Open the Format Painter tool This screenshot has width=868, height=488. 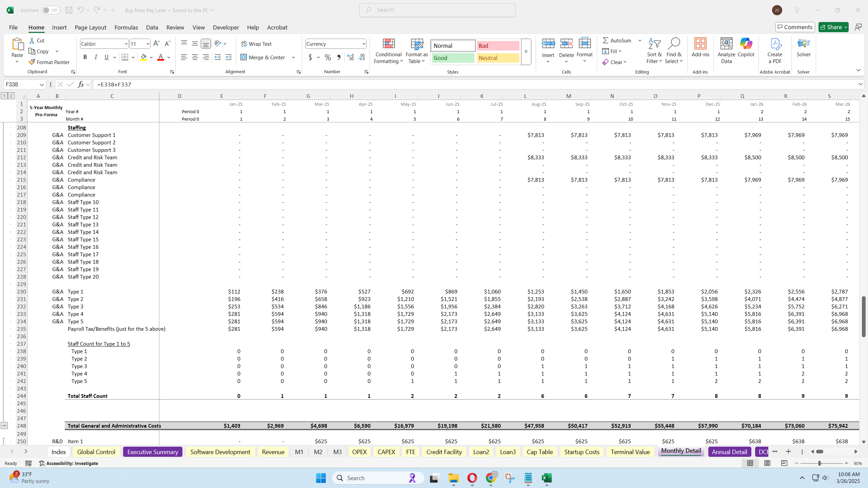(50, 62)
